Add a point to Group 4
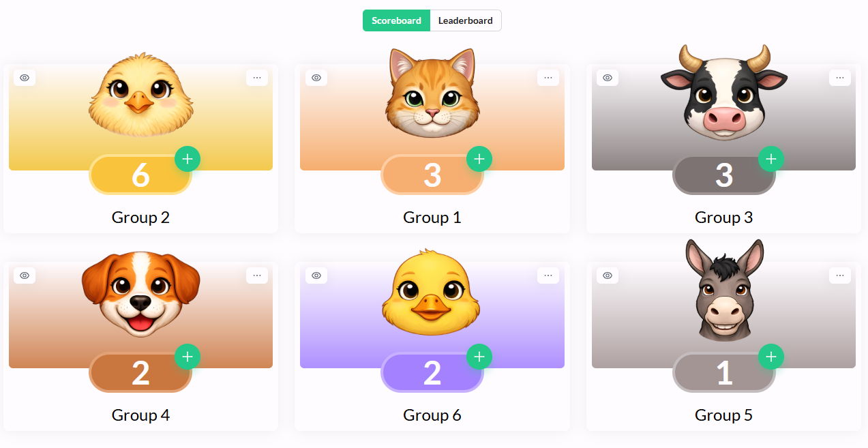The image size is (868, 448). 188,357
